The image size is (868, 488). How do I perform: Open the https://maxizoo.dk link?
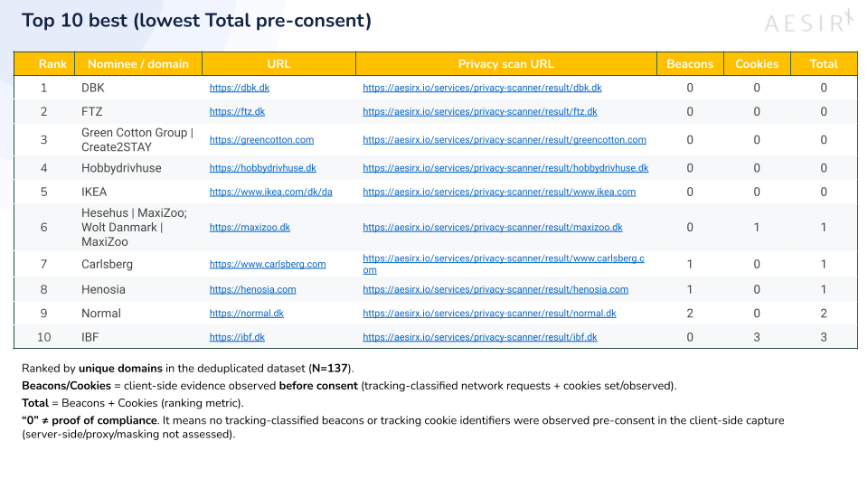(x=250, y=228)
